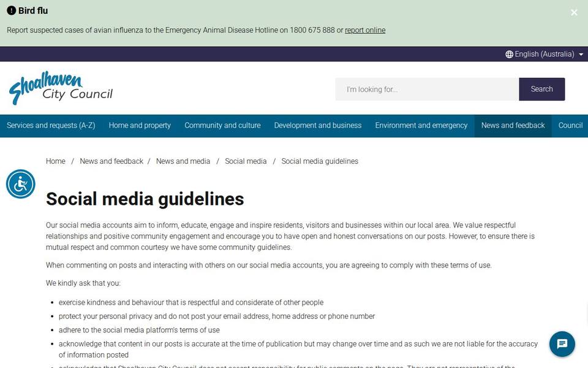The image size is (588, 368).
Task: Click the hotline number 1800 675 888
Action: 312,30
